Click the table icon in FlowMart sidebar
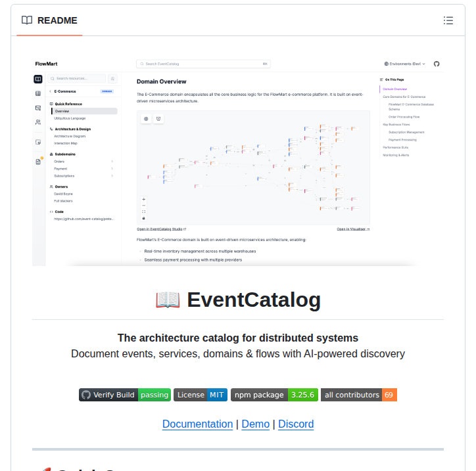The width and height of the screenshot is (476, 471). coord(39,93)
